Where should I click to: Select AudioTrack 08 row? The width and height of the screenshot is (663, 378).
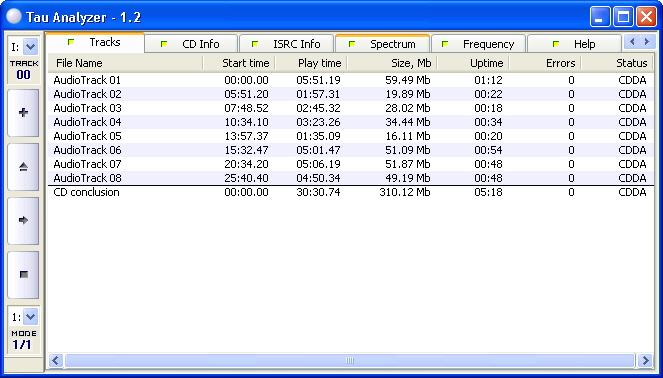(351, 178)
